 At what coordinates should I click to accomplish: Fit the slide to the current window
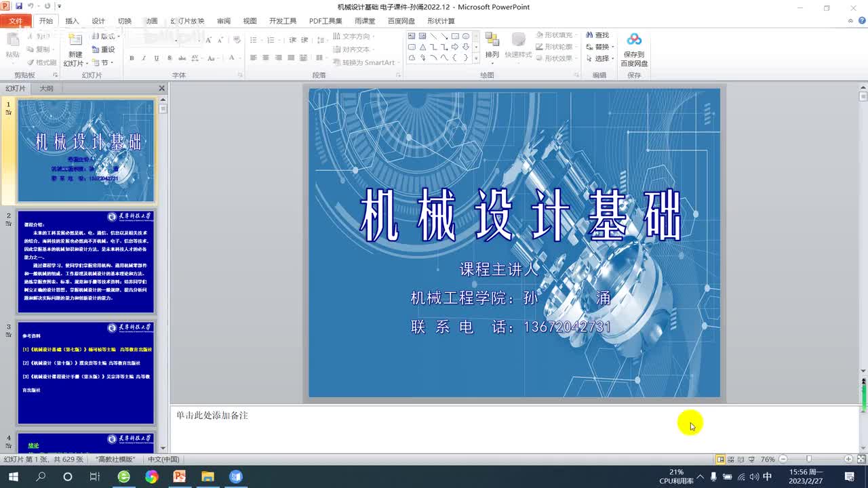(x=860, y=460)
